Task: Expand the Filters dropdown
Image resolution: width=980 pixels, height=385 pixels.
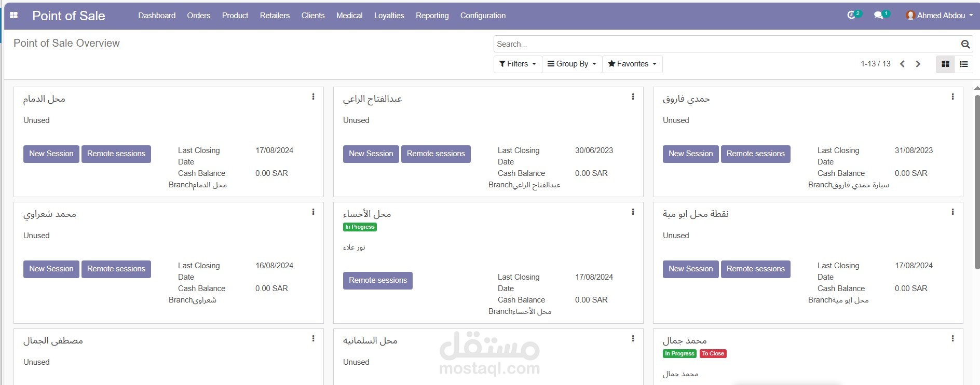Action: pos(518,64)
